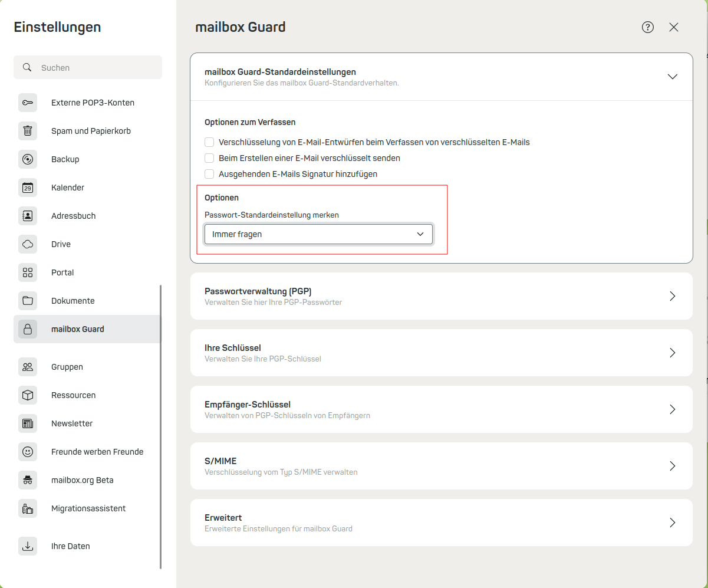Click the mailbox Guard page title
Screen dimensions: 708x588
(241, 27)
